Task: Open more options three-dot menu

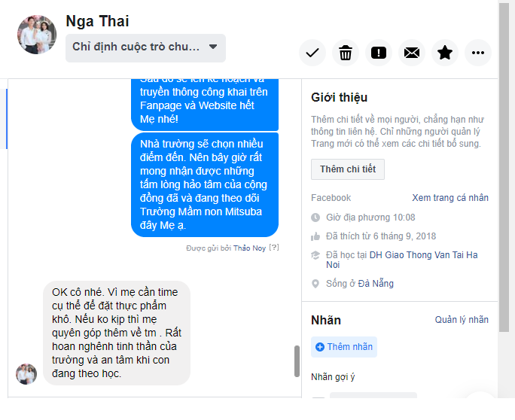Action: click(478, 53)
